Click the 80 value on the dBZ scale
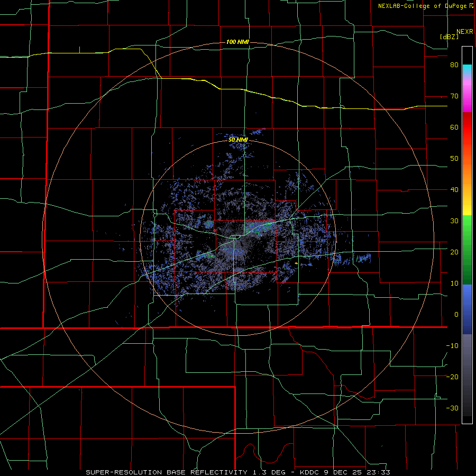The image size is (476, 476). click(454, 65)
